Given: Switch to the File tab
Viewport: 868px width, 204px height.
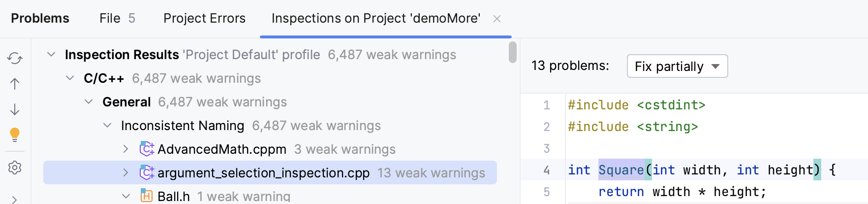Looking at the screenshot, I should tap(117, 18).
